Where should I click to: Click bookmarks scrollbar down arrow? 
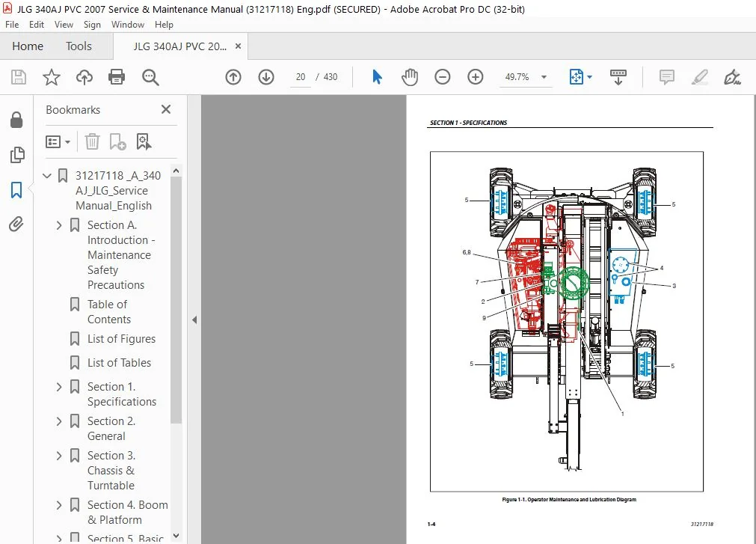[x=176, y=536]
